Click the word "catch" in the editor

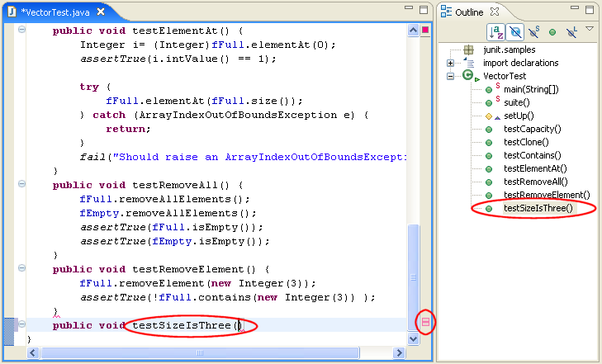click(x=109, y=115)
